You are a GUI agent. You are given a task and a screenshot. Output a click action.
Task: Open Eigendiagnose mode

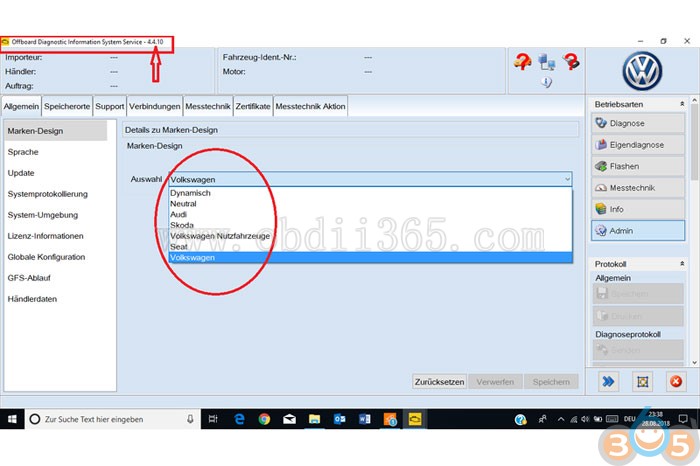638,145
